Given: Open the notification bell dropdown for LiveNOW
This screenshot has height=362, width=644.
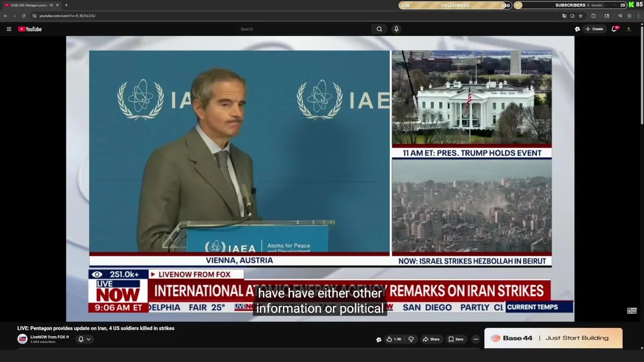Looking at the screenshot, I should pos(84,339).
